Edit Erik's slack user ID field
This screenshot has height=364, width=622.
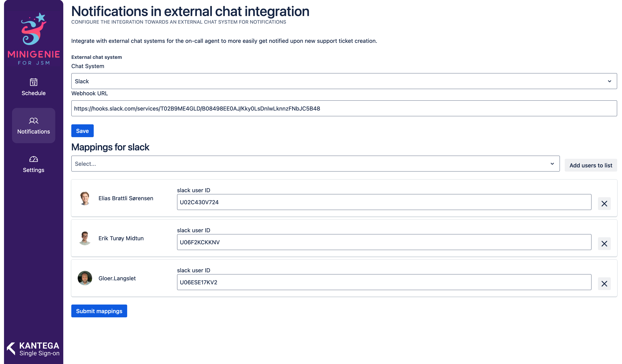[x=384, y=242]
